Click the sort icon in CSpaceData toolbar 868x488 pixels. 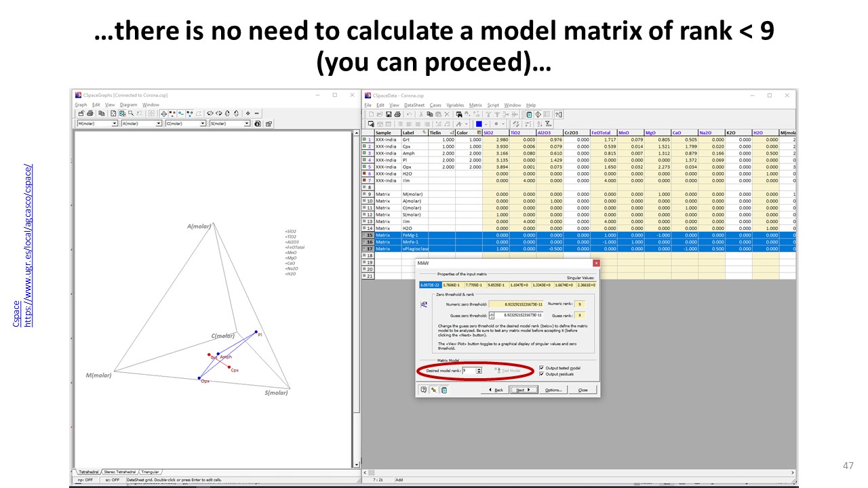tap(540, 124)
